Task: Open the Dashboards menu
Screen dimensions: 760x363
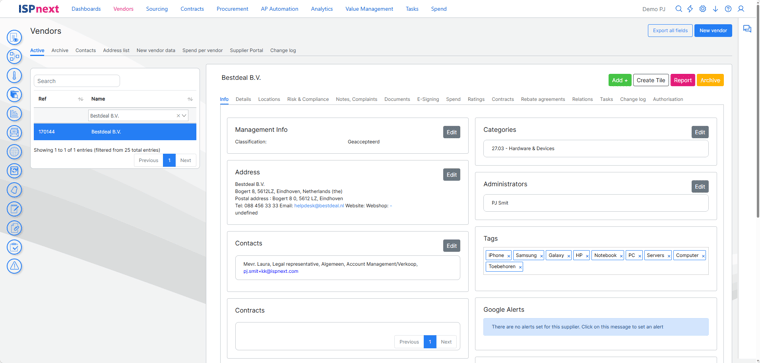Action: coord(86,9)
